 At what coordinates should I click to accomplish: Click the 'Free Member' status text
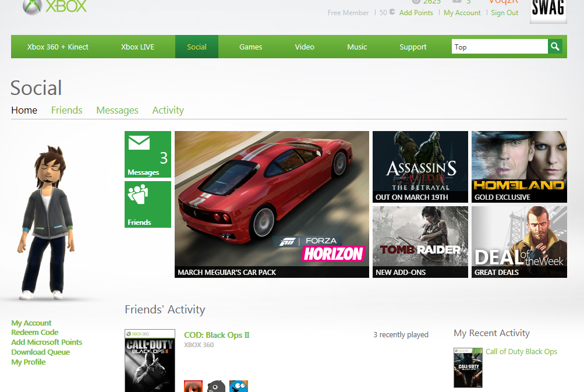point(348,13)
